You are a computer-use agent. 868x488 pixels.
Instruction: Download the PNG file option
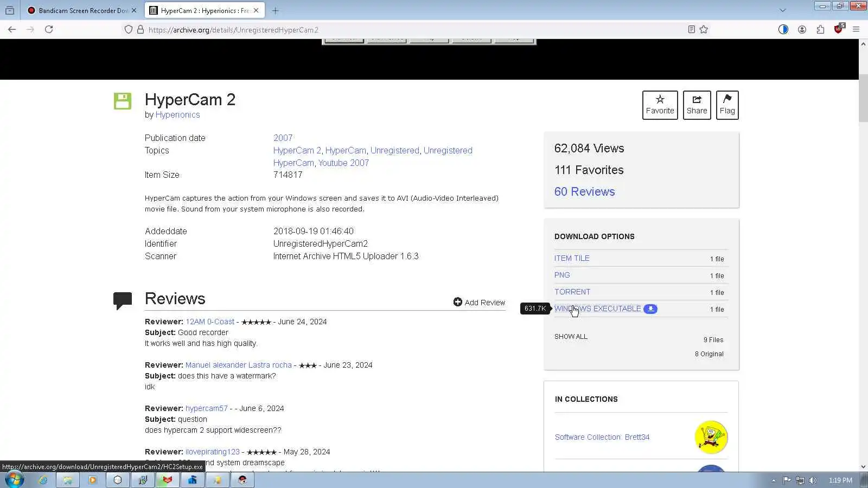[562, 275]
